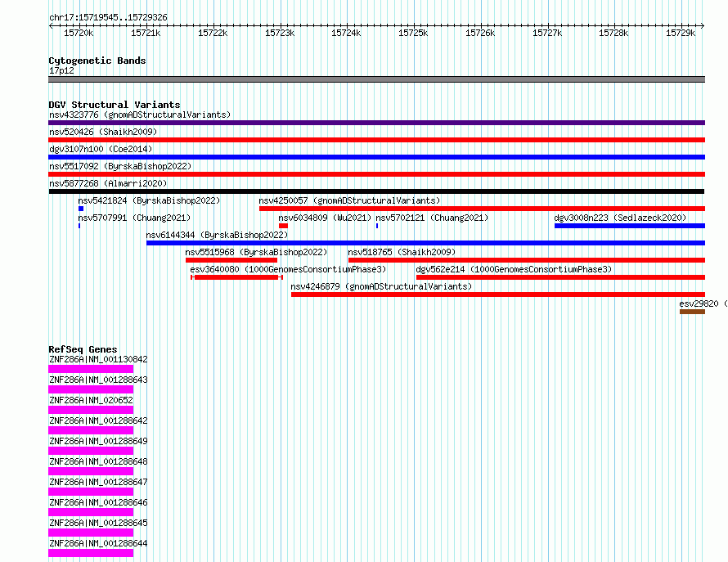
Task: Open variant nsv520426 (Shaikh2009) label
Action: (103, 132)
